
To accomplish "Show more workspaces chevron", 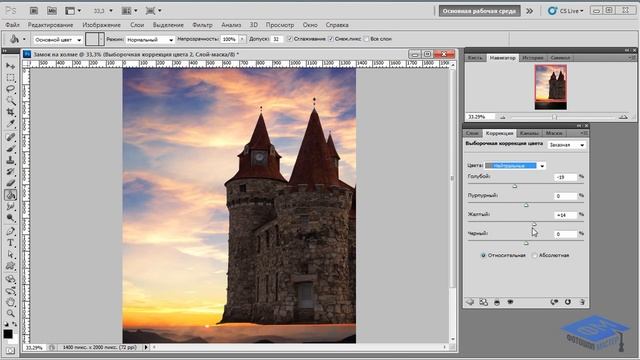I will (x=530, y=11).
